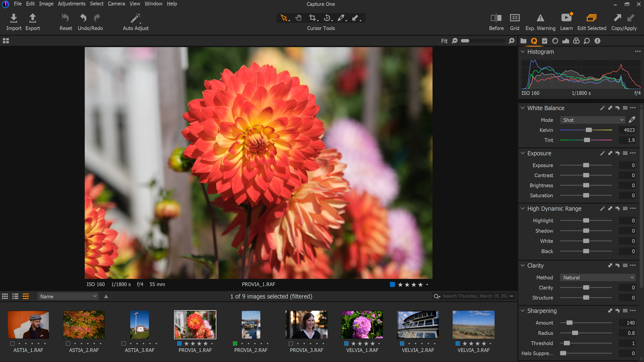Click the Kelvin slider handle
The width and height of the screenshot is (644, 362).
[588, 130]
